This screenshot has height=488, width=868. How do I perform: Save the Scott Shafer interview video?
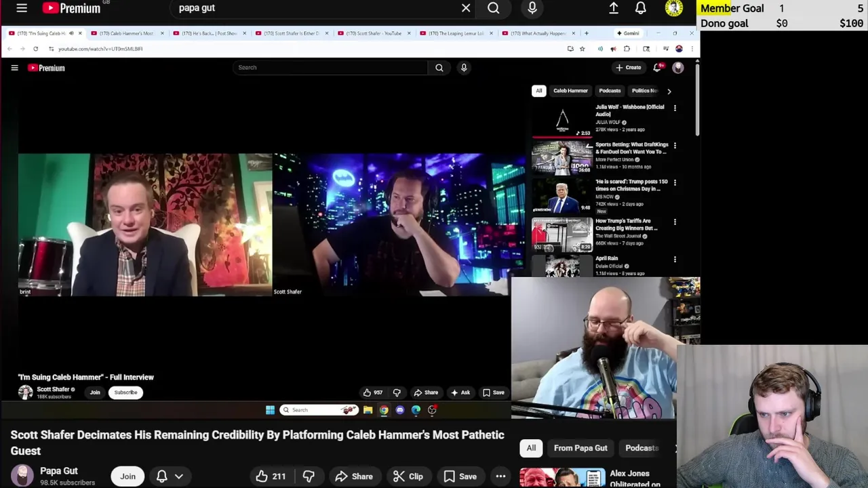click(x=494, y=392)
